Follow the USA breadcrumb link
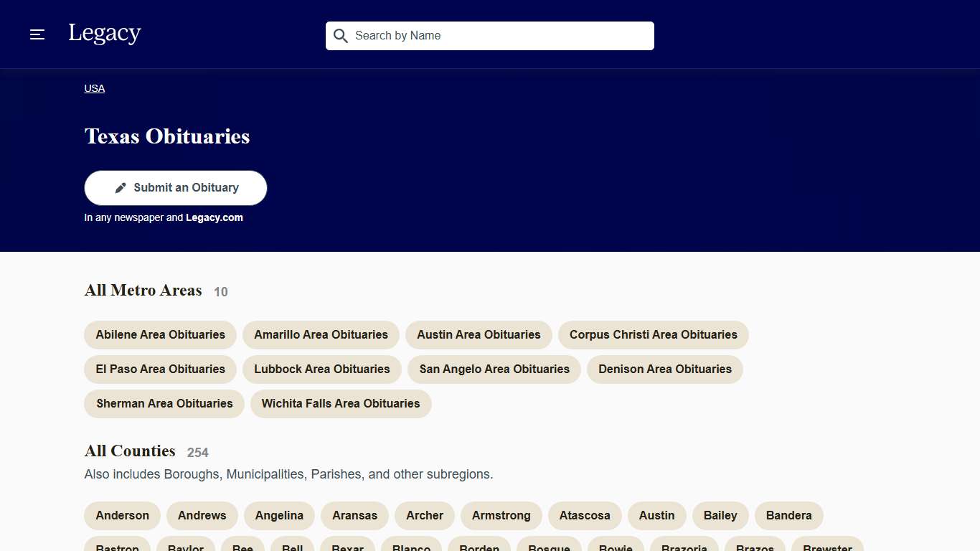The height and width of the screenshot is (551, 980). pos(95,88)
